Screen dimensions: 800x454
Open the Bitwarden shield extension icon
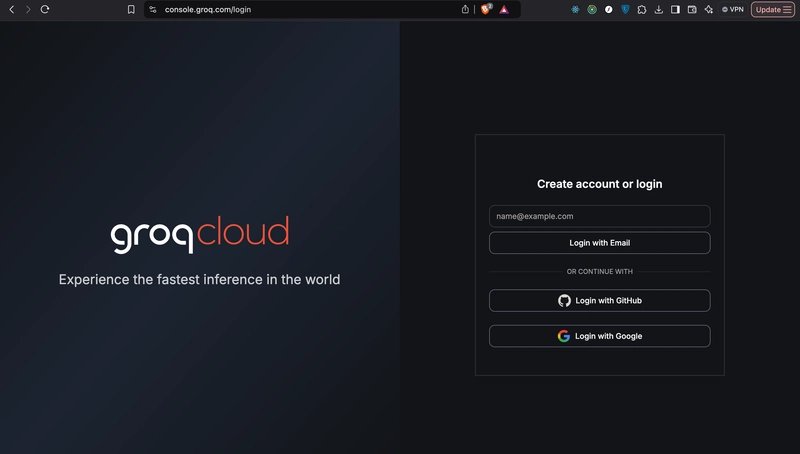[x=626, y=9]
